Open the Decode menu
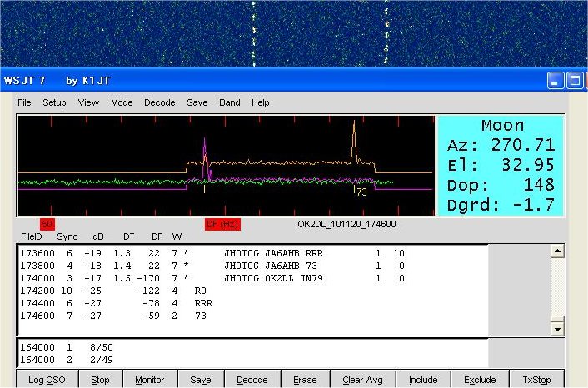588x388 pixels. [160, 102]
